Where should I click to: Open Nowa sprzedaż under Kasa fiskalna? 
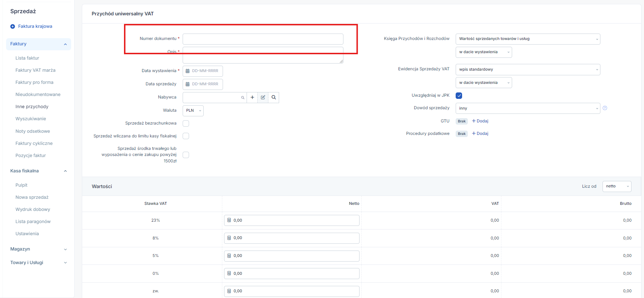32,197
